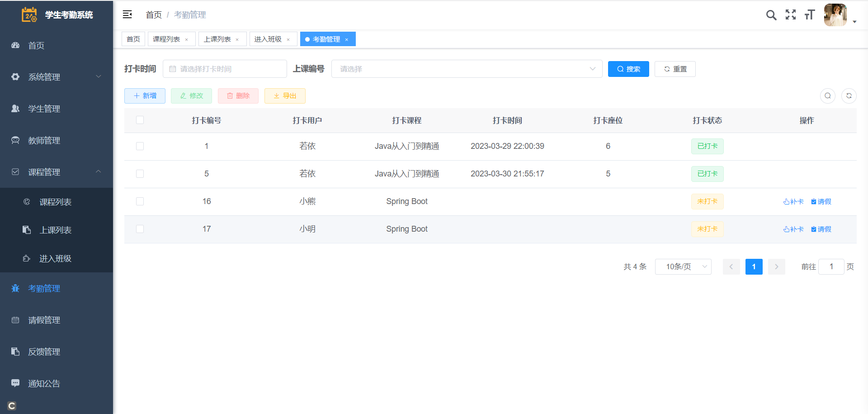Click 补卡 for 小熊's record
The width and height of the screenshot is (868, 414).
[793, 201]
